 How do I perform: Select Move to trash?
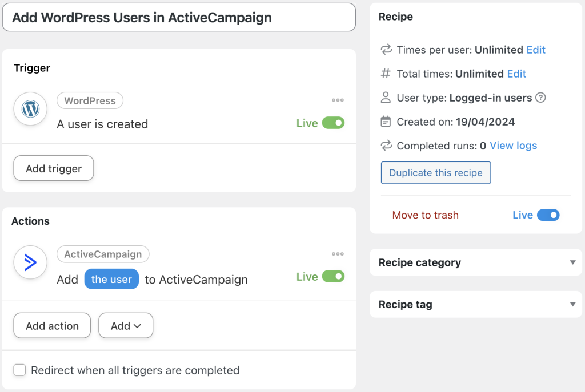point(425,215)
